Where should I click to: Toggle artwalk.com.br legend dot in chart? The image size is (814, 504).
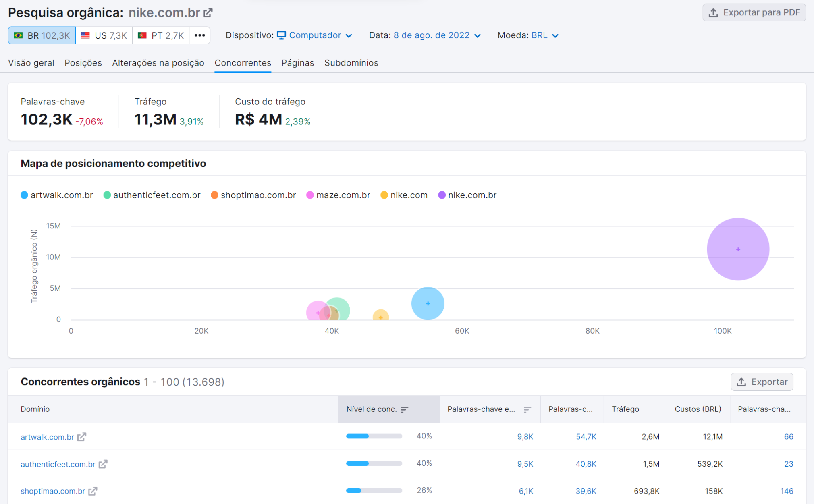pos(24,195)
